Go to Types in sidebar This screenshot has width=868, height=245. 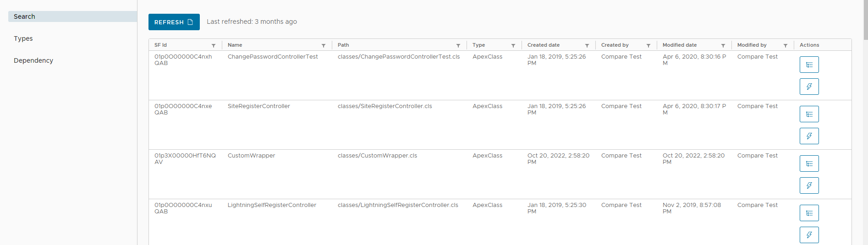(x=23, y=38)
